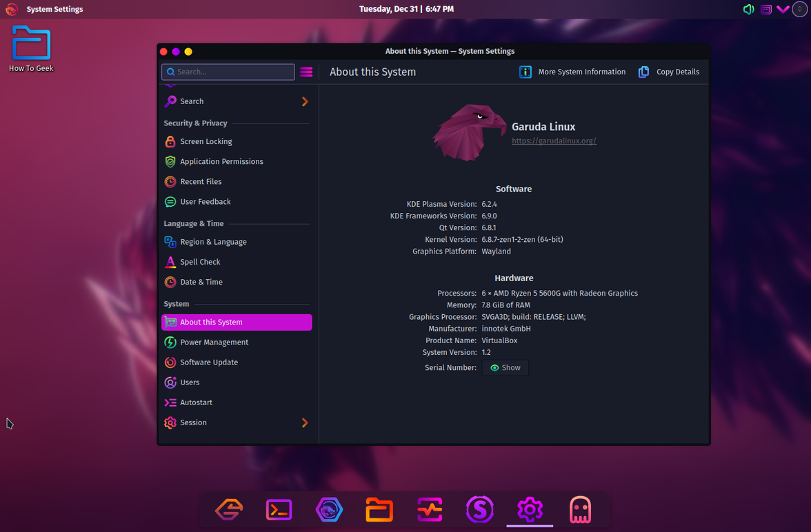Open the purple S app in dock
The height and width of the screenshot is (532, 811).
479,510
